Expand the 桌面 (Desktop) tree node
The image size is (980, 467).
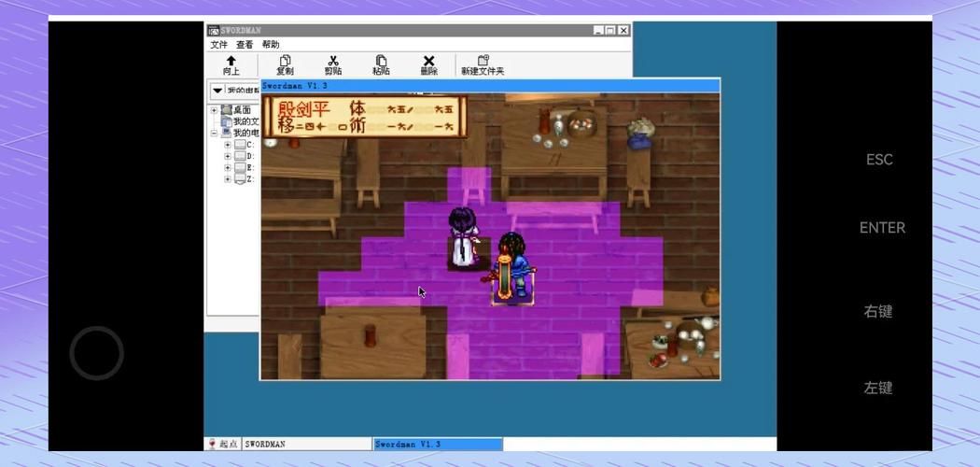click(214, 110)
